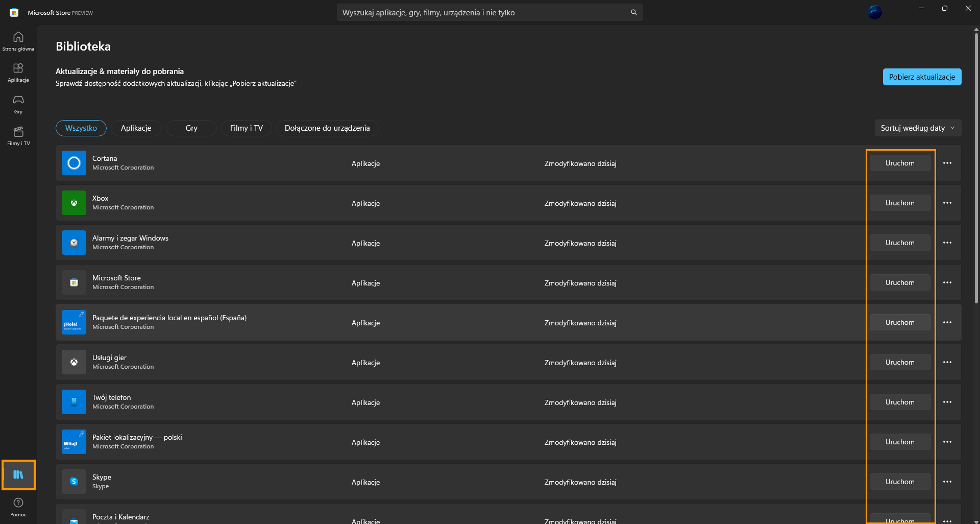Click Skype app name

102,477
